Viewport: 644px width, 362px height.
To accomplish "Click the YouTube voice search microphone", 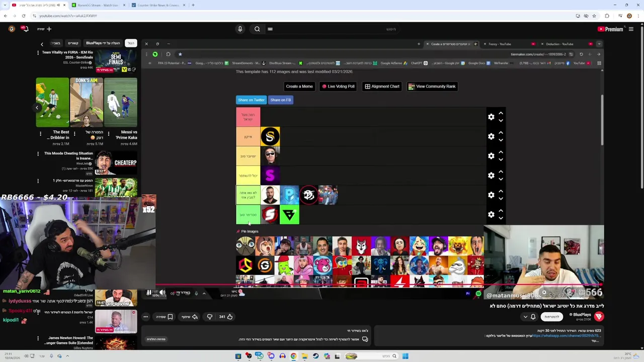I will pyautogui.click(x=240, y=29).
